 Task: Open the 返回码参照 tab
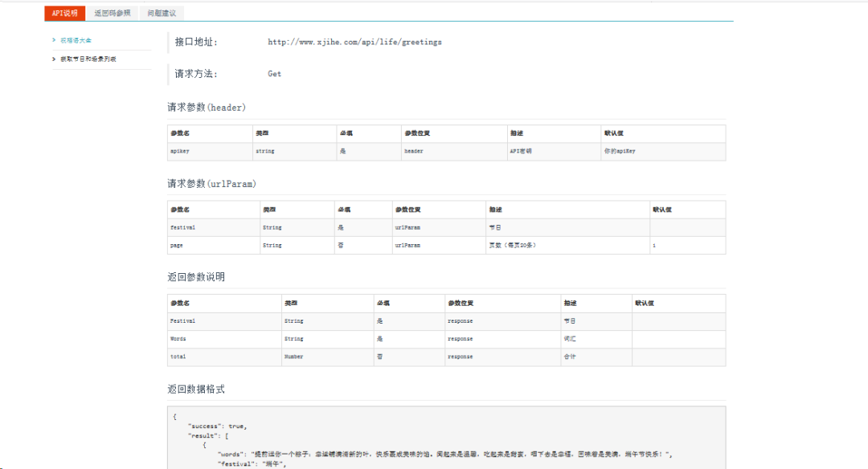[113, 14]
